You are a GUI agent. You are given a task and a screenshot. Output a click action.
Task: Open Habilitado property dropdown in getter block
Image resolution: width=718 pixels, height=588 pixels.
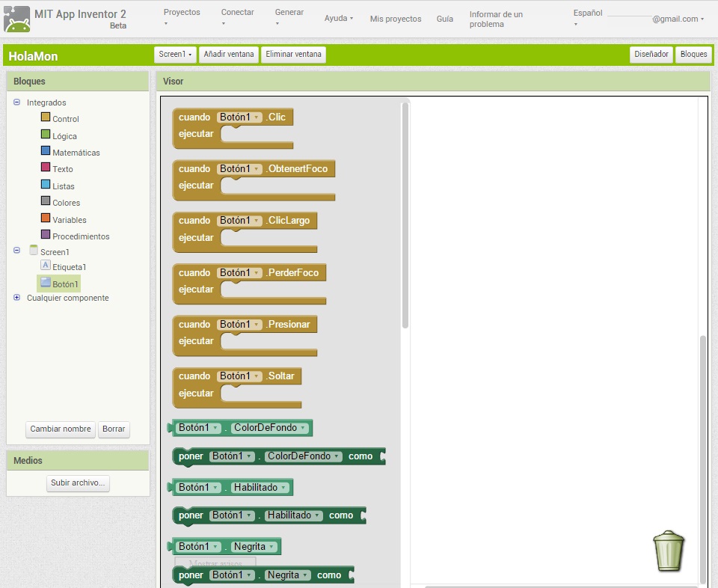[260, 488]
